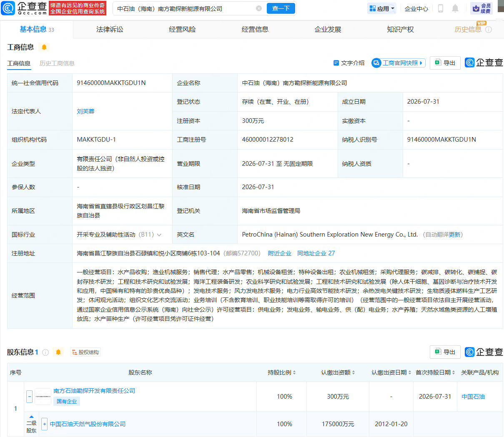Click the red slogan banner near logo

click(78, 8)
